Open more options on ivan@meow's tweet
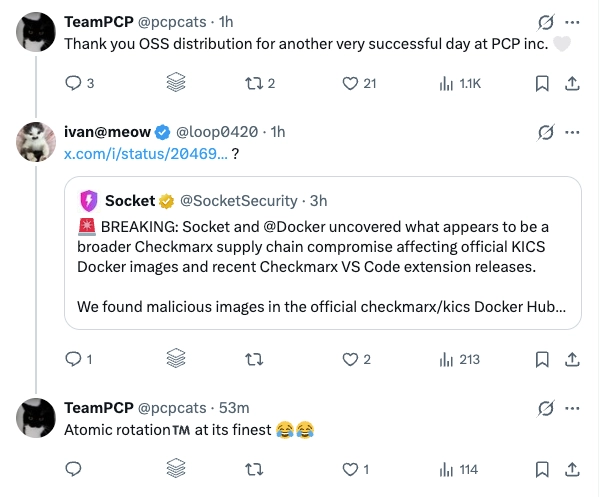Image resolution: width=600 pixels, height=497 pixels. pyautogui.click(x=572, y=132)
